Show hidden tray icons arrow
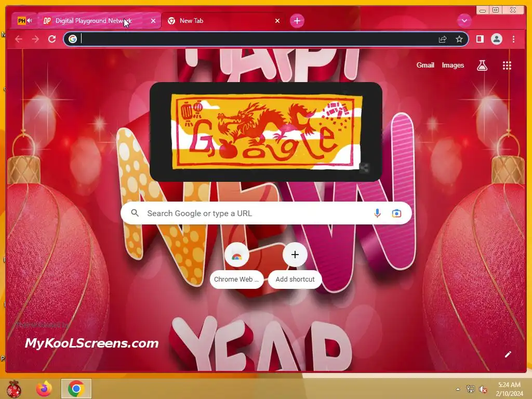The width and height of the screenshot is (532, 399). pos(458,389)
